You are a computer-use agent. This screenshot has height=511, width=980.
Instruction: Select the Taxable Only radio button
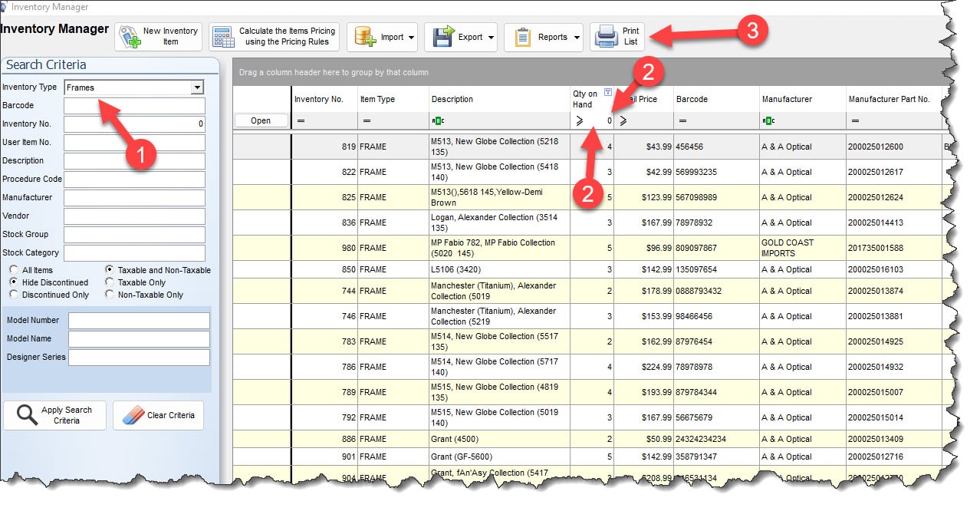pos(110,282)
